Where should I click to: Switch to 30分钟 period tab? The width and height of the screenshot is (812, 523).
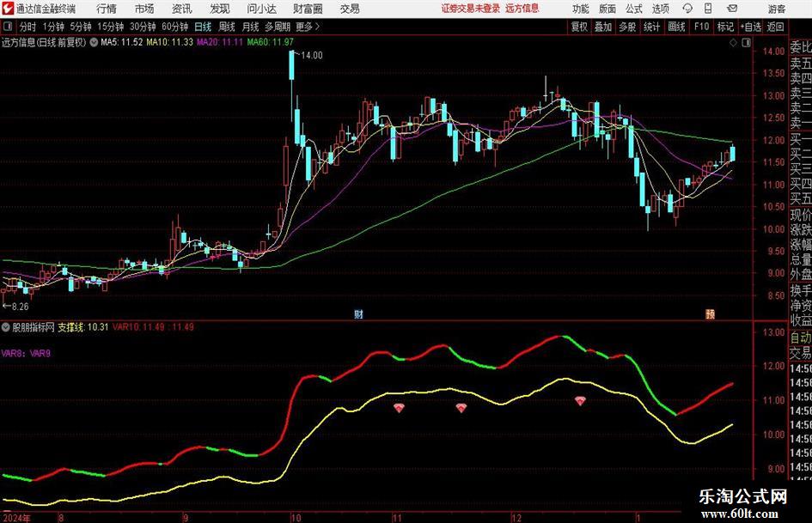143,27
